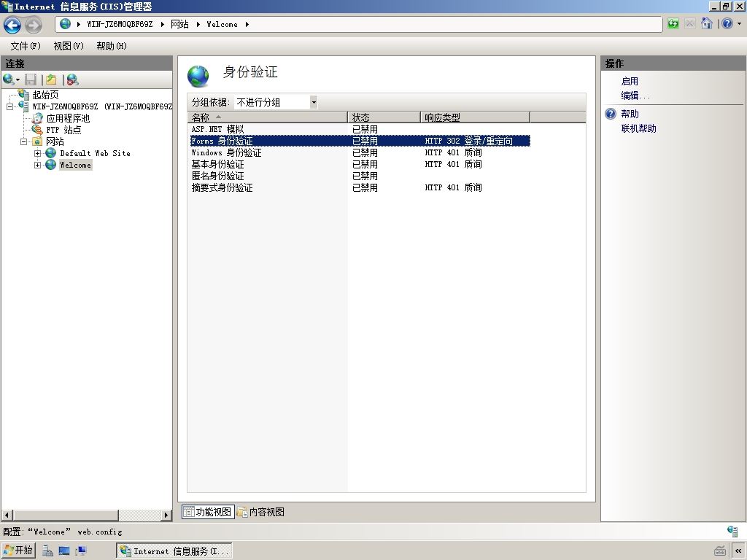Click the 应用程序池 icon
The image size is (747, 560).
point(37,118)
